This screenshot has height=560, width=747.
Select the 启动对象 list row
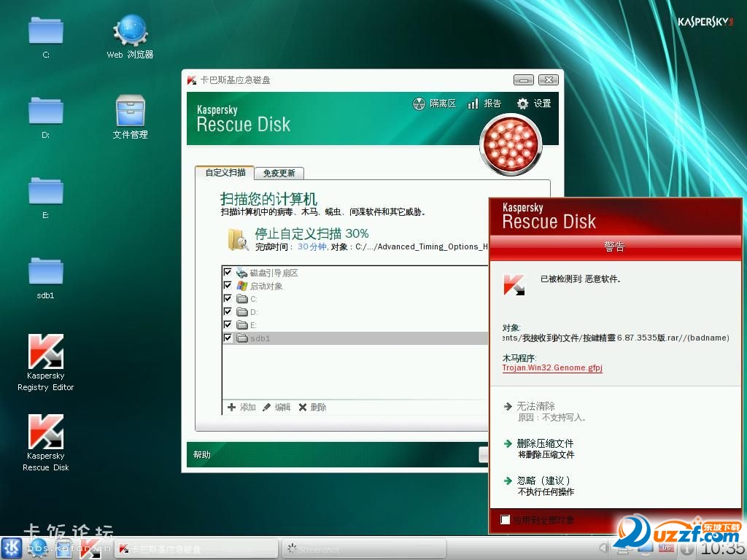tap(355, 286)
